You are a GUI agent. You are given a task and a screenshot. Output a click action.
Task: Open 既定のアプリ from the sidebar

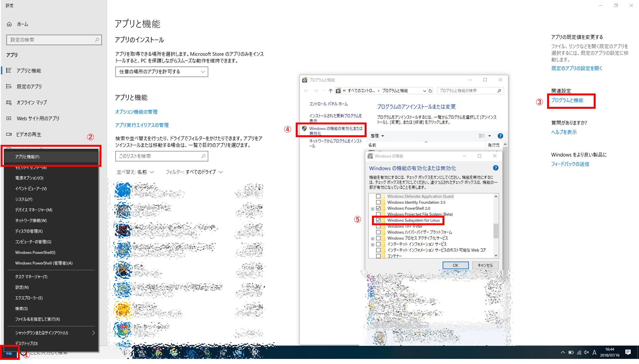coord(29,86)
